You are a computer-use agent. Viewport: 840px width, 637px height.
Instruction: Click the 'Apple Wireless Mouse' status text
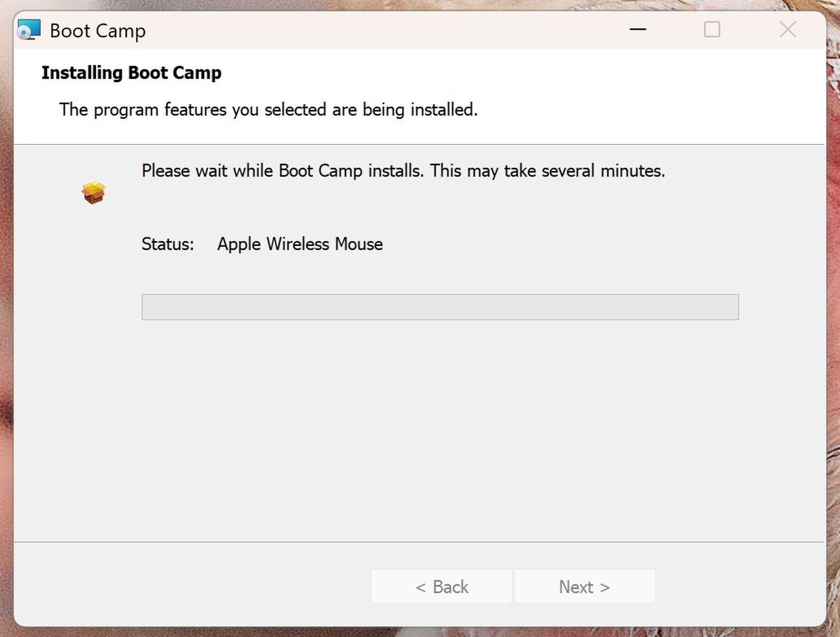(300, 244)
